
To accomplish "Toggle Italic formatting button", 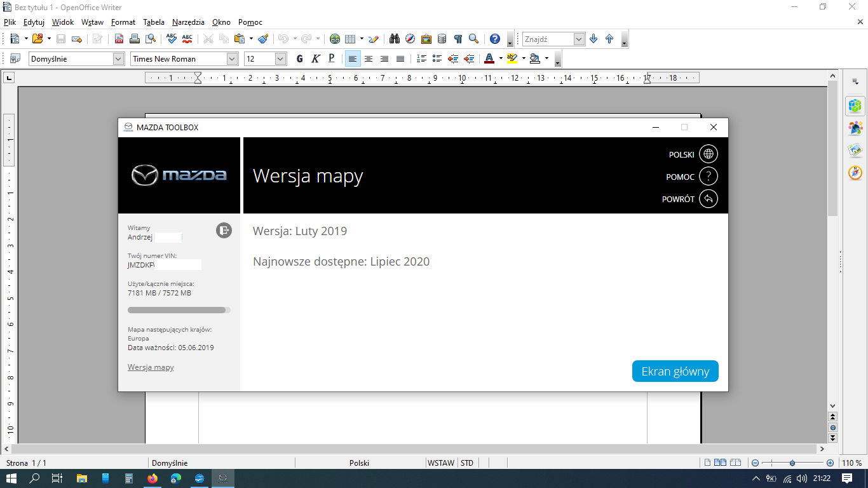I will pyautogui.click(x=316, y=58).
